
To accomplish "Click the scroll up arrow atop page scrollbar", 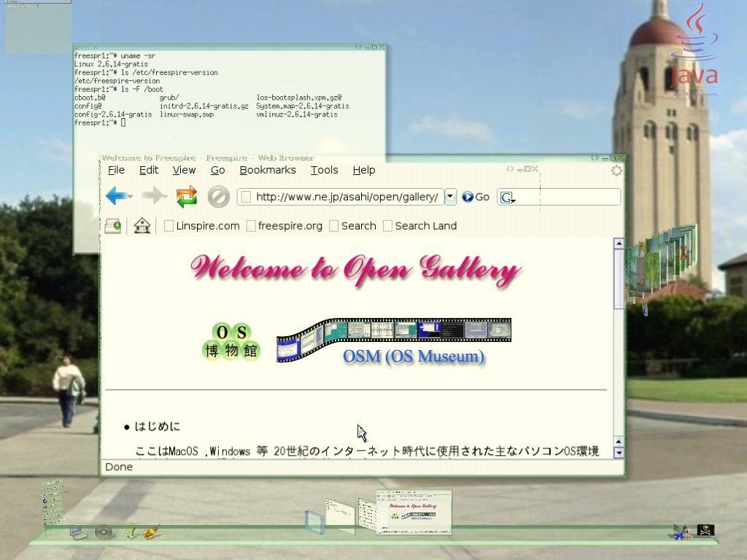I will [x=619, y=244].
